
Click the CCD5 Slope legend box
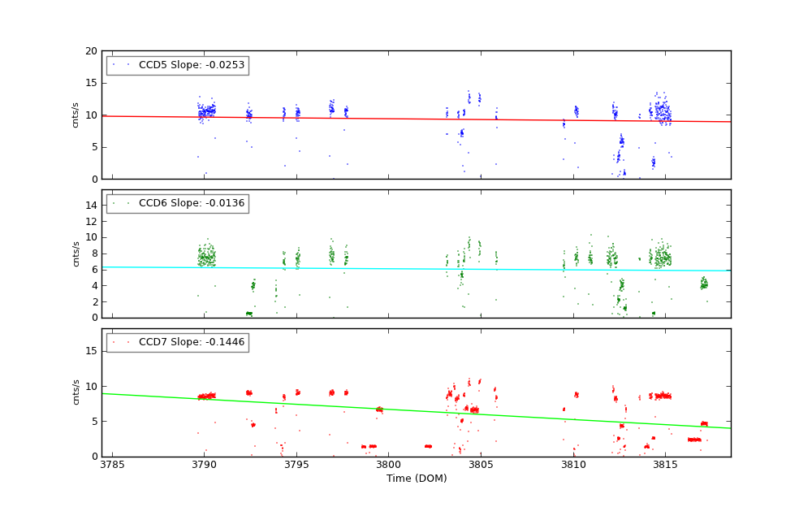(x=177, y=65)
